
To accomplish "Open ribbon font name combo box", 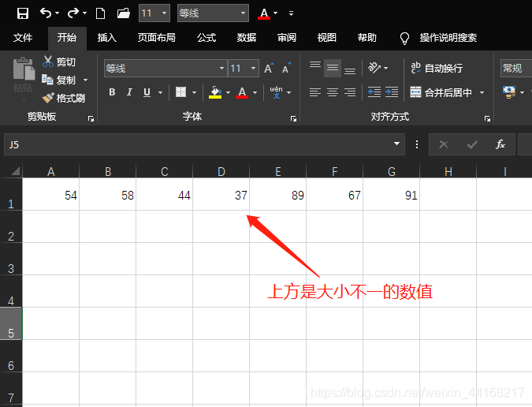I will click(165, 69).
